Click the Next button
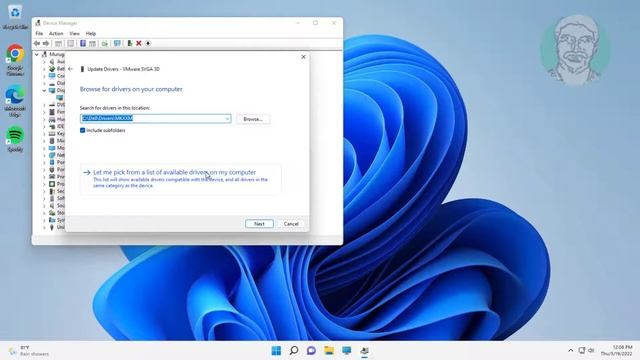The width and height of the screenshot is (640, 360). click(x=259, y=224)
